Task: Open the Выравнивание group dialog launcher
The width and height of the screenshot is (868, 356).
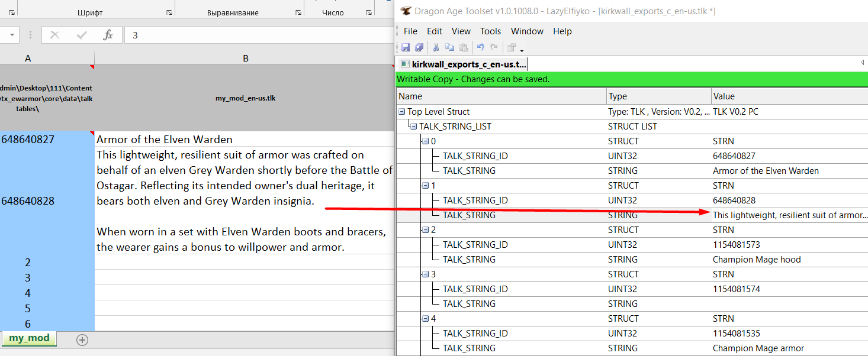Action: 298,12
